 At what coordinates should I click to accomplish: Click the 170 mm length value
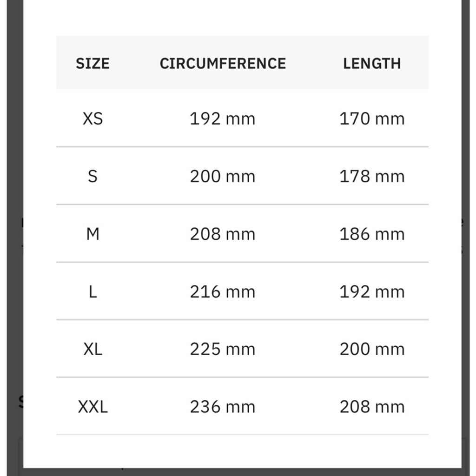coord(372,119)
